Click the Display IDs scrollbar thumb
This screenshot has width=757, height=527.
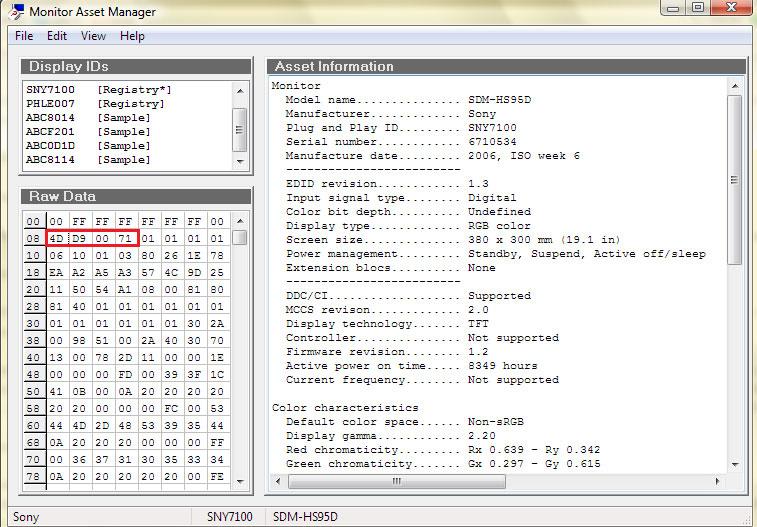tap(240, 130)
